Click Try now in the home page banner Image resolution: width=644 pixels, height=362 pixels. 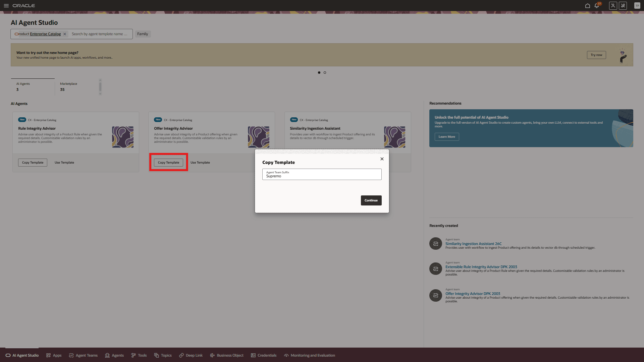596,55
